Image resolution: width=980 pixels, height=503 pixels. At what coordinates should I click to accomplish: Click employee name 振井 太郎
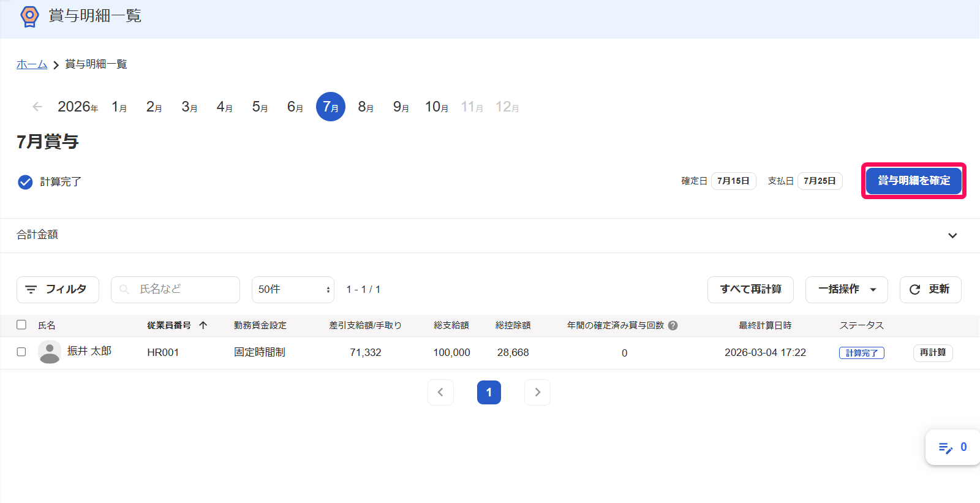click(x=89, y=351)
